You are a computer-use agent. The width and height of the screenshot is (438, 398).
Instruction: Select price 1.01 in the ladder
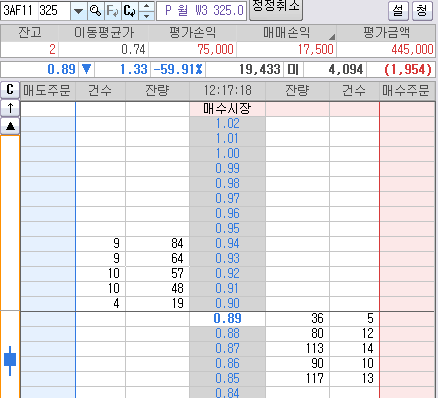click(227, 139)
